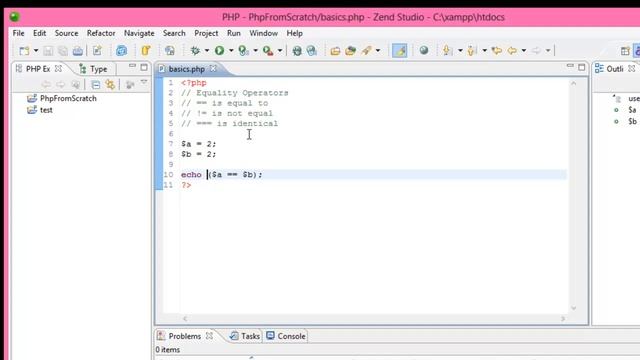Click the Profile run icon
640x360 pixels.
[x=244, y=51]
